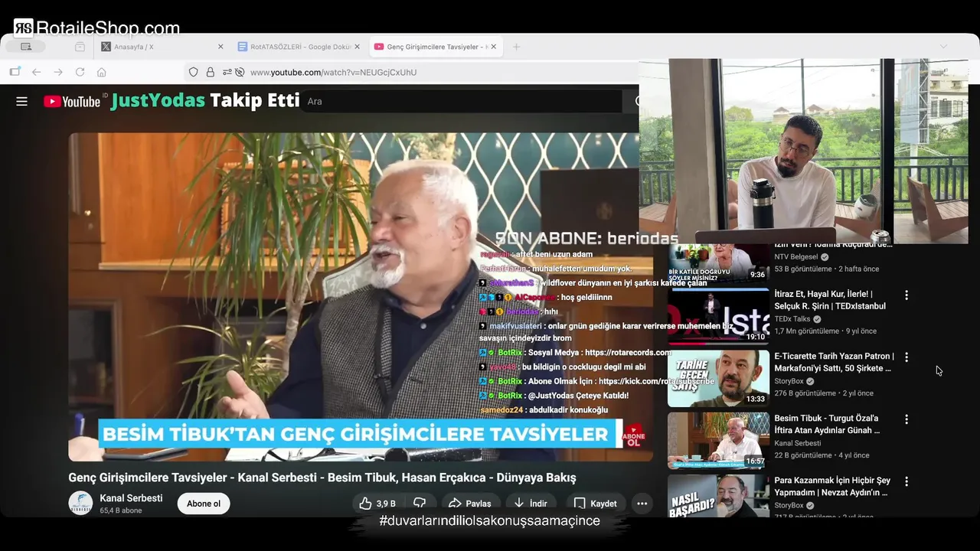
Task: Close the Genç Girişimcilere Tavsiyeler tab
Action: pos(493,47)
